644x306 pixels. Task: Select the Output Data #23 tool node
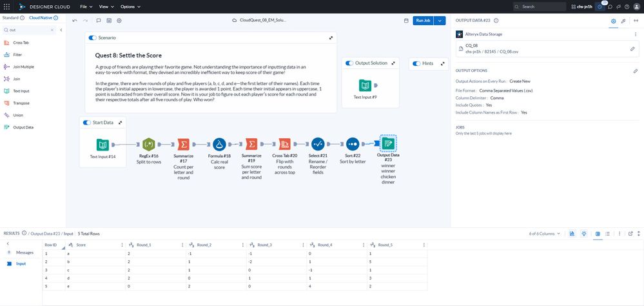tap(388, 143)
